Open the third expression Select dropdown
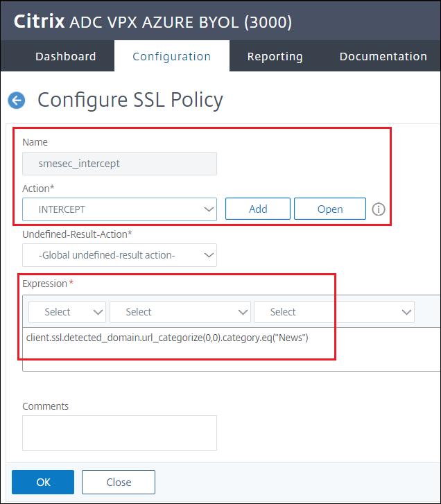This screenshot has height=504, width=441. click(334, 312)
